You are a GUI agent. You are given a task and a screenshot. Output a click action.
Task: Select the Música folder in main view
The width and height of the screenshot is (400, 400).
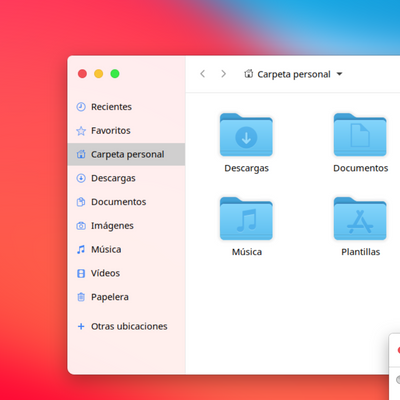pyautogui.click(x=246, y=219)
